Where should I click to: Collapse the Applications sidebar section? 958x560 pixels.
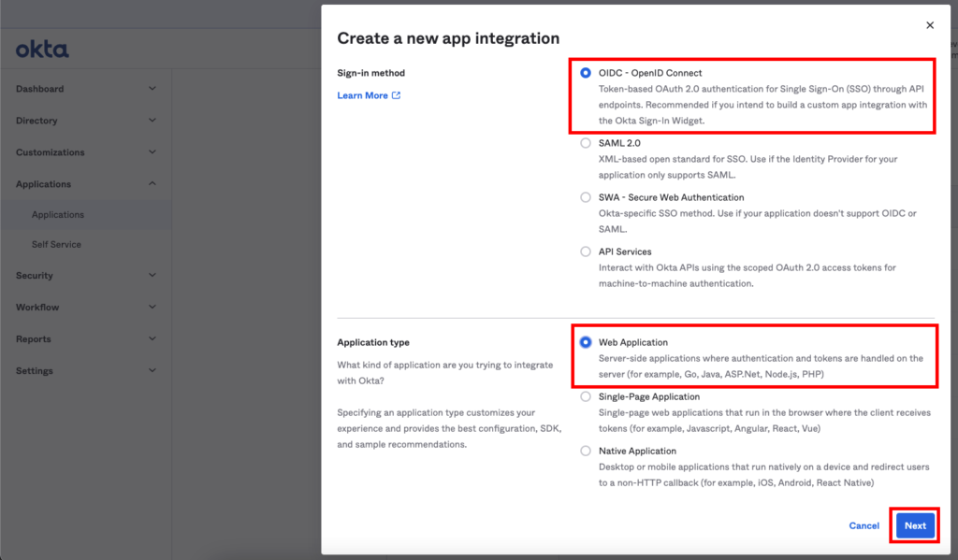152,184
